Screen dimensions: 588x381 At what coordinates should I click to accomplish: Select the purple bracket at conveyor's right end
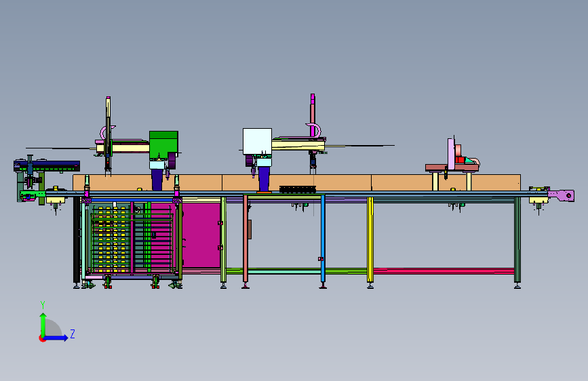pyautogui.click(x=561, y=195)
